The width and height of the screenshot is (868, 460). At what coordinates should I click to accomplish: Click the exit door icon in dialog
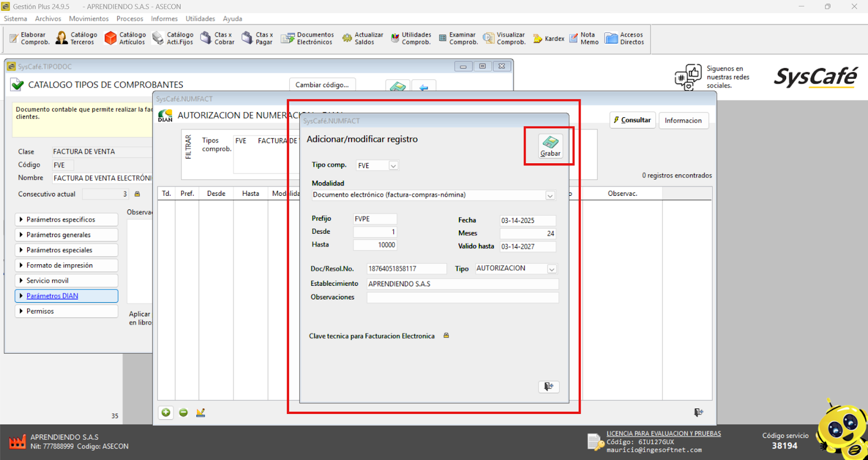[548, 387]
